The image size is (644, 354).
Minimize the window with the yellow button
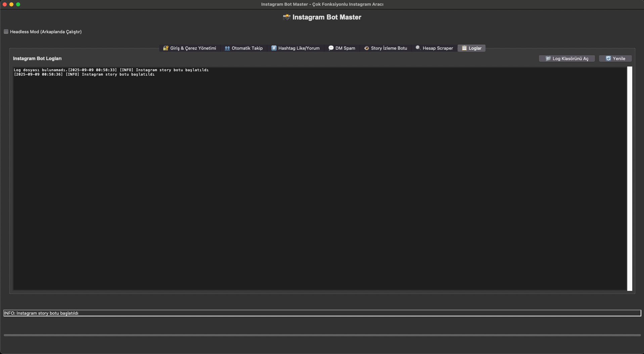pos(11,4)
